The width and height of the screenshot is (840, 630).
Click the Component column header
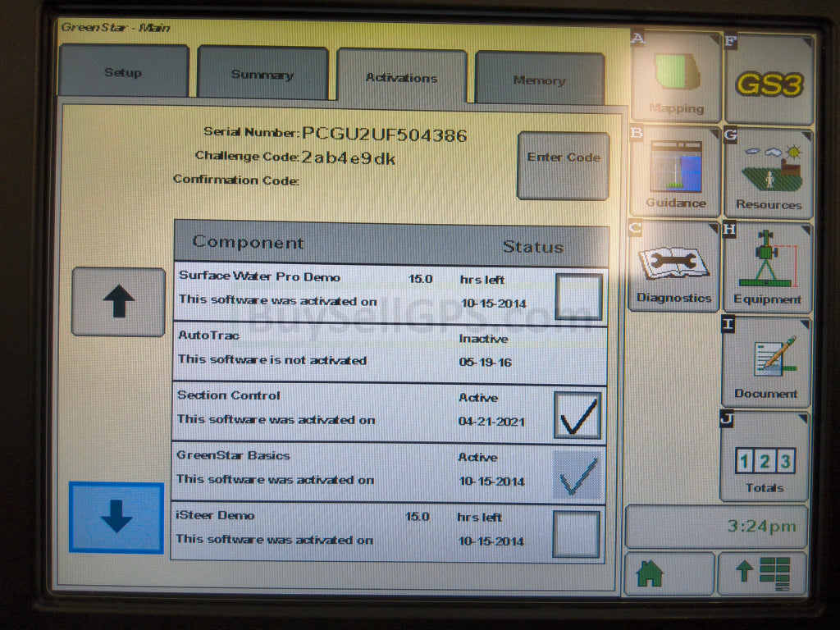(248, 242)
